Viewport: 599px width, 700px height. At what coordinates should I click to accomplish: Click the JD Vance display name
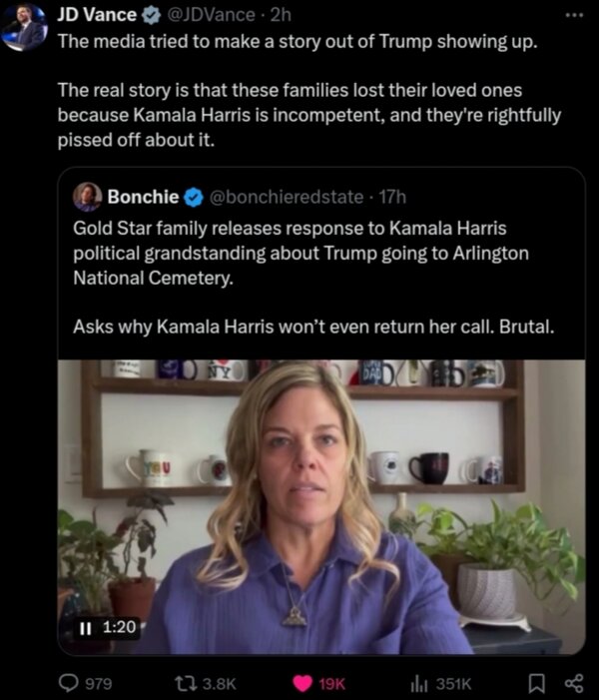pos(95,16)
